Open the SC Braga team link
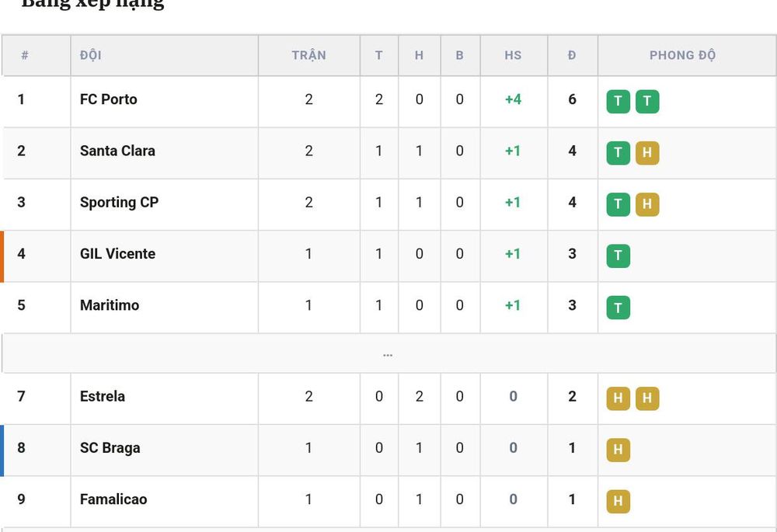Image resolution: width=777 pixels, height=532 pixels. [x=110, y=448]
